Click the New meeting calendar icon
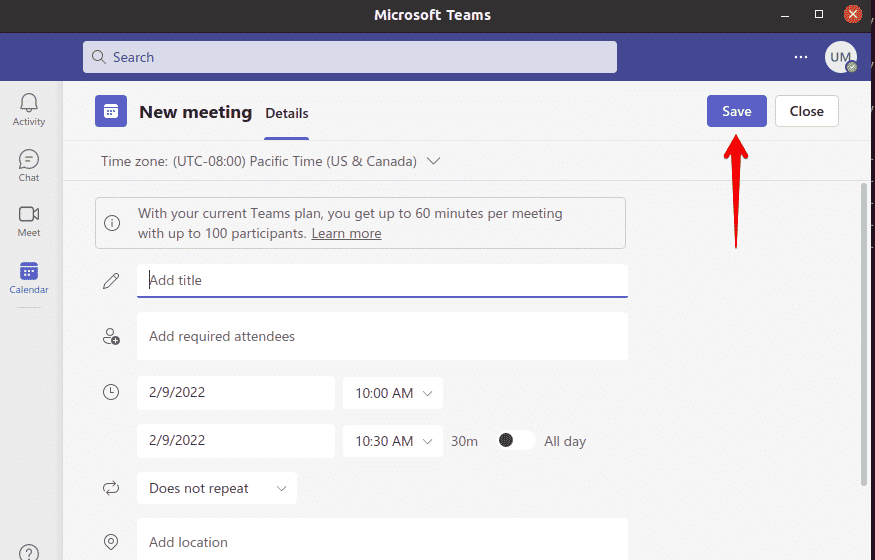 coord(110,111)
